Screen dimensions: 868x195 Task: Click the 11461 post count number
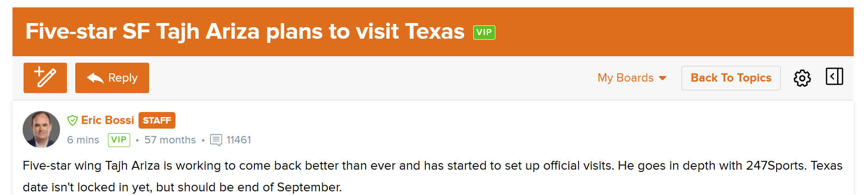click(239, 140)
